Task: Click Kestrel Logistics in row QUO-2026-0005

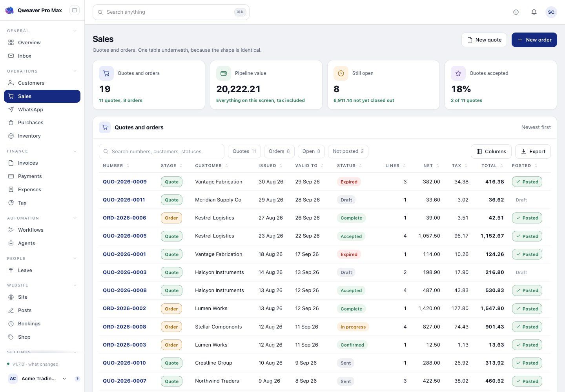Action: [x=215, y=236]
